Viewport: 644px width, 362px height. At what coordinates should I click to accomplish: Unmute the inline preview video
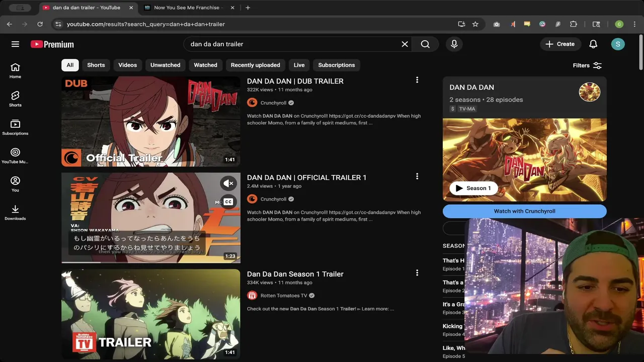228,184
